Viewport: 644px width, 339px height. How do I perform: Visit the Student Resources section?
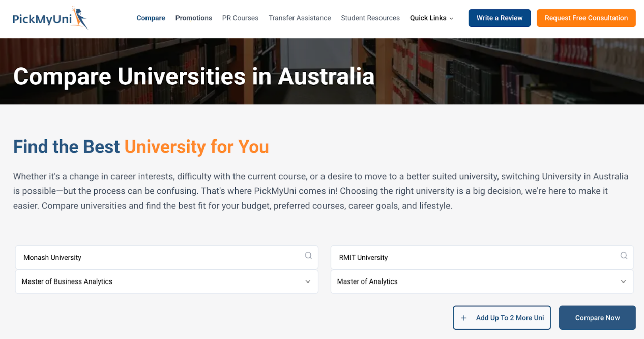click(x=370, y=18)
